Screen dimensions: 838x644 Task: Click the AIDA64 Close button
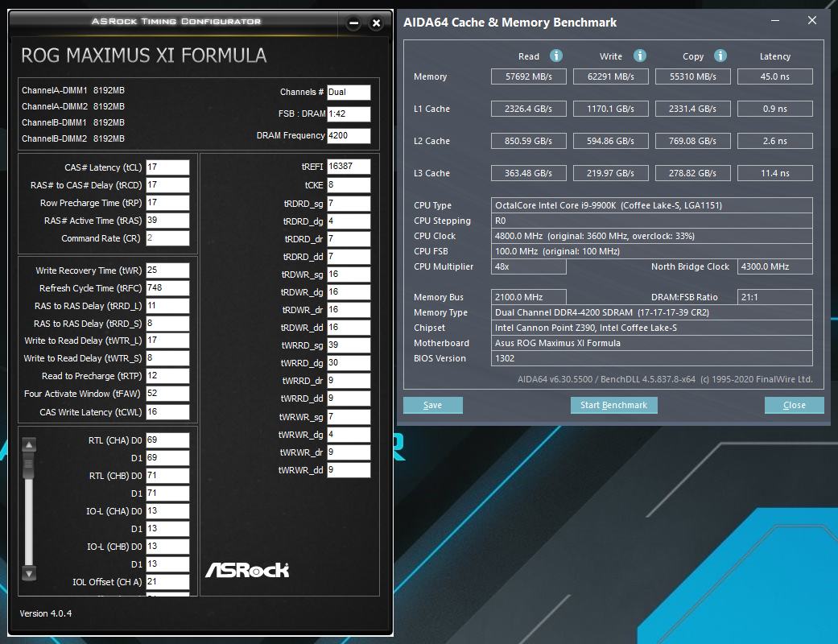click(x=794, y=405)
